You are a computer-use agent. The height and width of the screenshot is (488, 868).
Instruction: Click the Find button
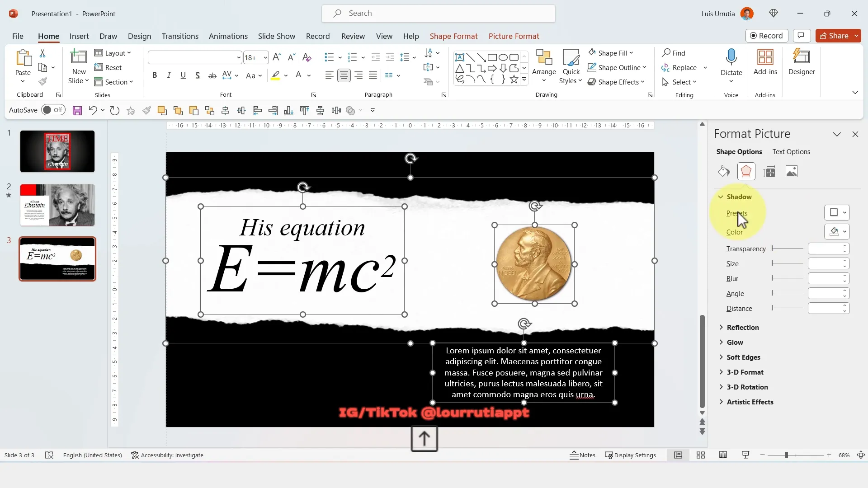tap(674, 53)
